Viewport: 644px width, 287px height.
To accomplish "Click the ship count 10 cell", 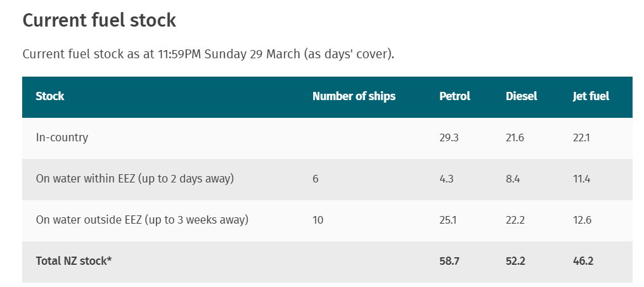I will [318, 220].
